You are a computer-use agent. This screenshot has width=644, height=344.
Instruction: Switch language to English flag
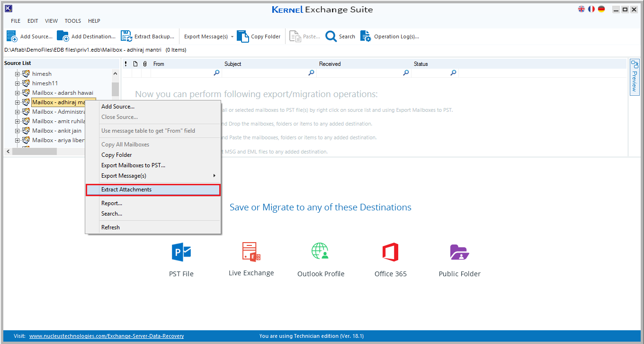pyautogui.click(x=581, y=9)
